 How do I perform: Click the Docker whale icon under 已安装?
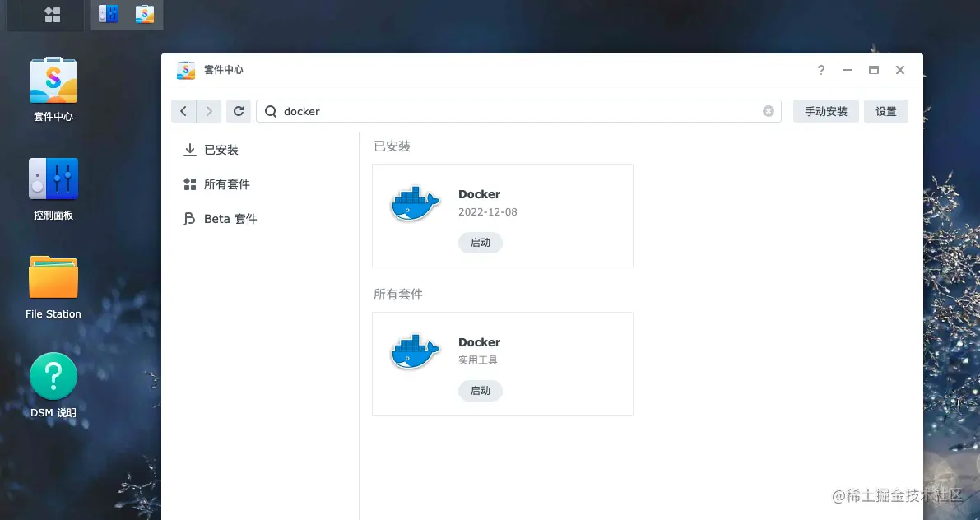coord(415,203)
